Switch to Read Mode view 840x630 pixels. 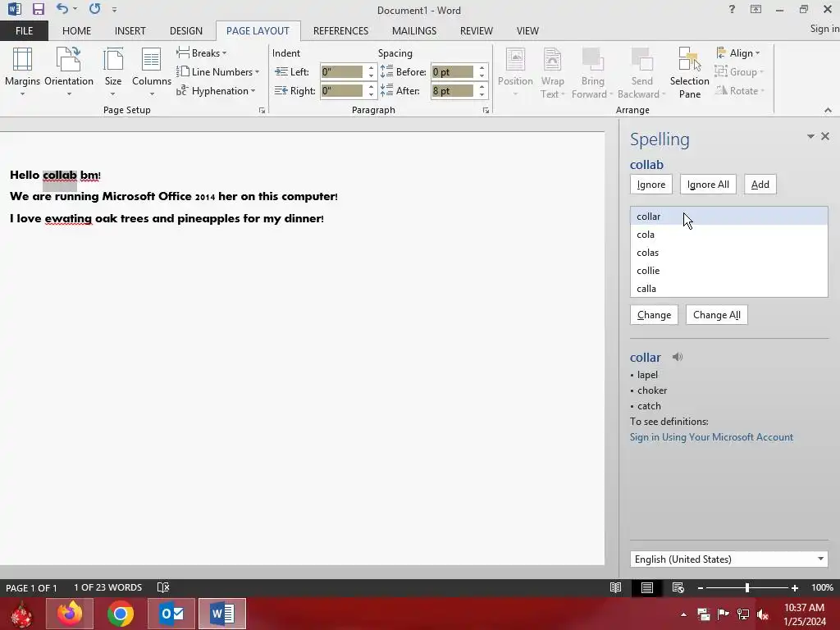615,587
